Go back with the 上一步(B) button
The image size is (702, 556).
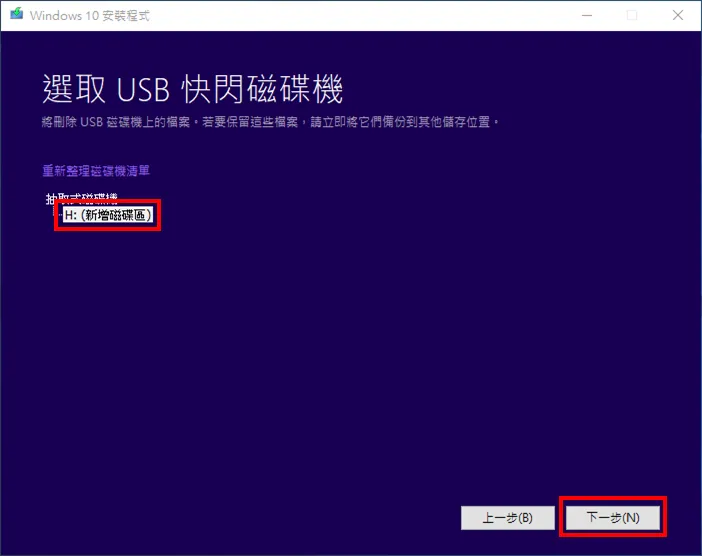pyautogui.click(x=507, y=518)
